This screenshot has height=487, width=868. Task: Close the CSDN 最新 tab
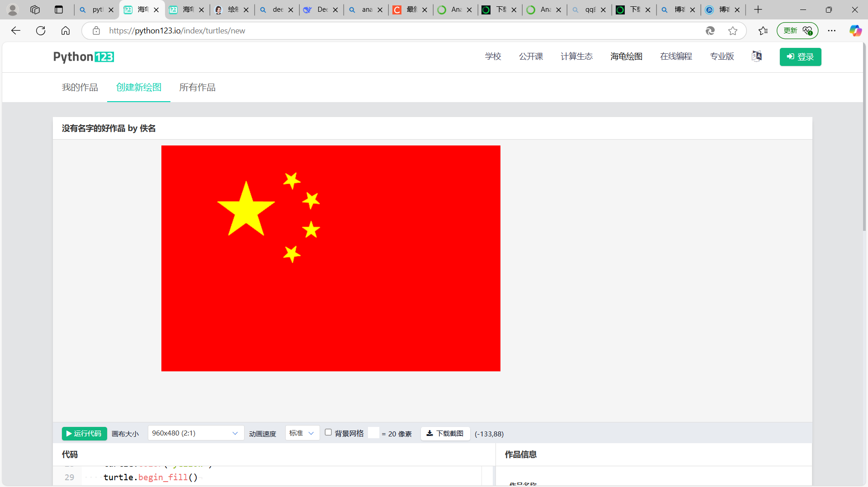[x=425, y=9]
